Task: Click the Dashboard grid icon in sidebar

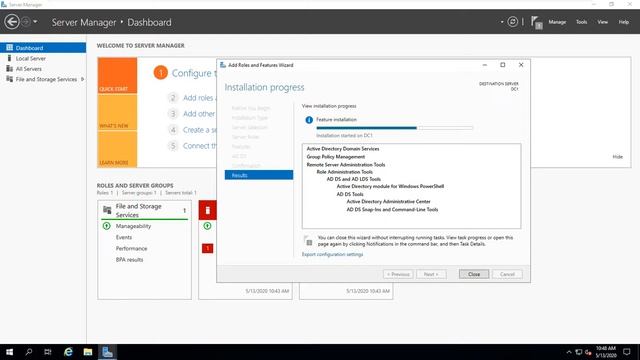Action: 9,48
